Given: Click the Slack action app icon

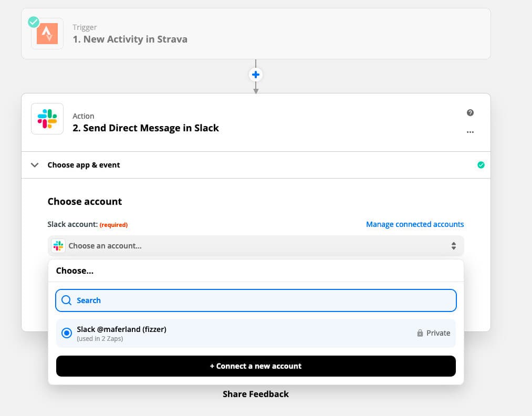Looking at the screenshot, I should click(47, 119).
